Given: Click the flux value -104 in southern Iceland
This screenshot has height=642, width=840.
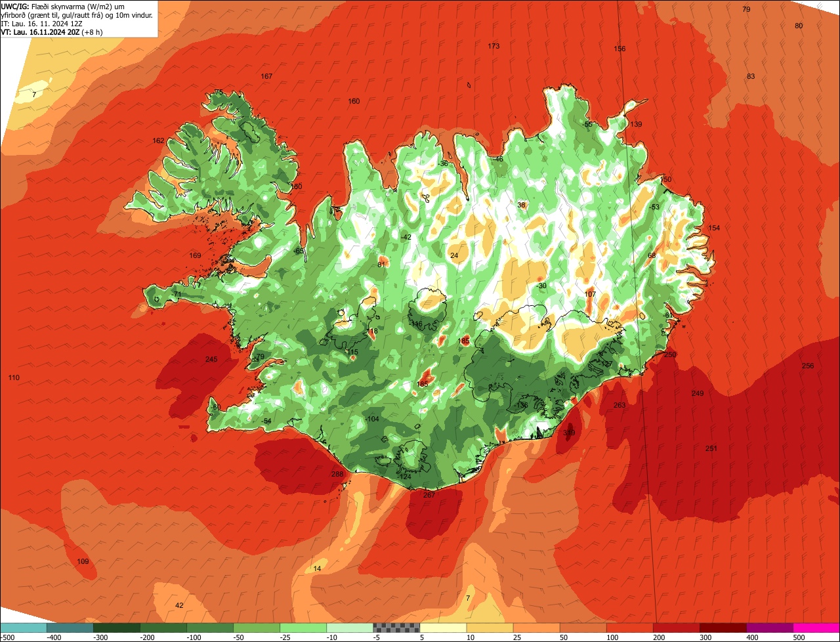Looking at the screenshot, I should click(372, 419).
